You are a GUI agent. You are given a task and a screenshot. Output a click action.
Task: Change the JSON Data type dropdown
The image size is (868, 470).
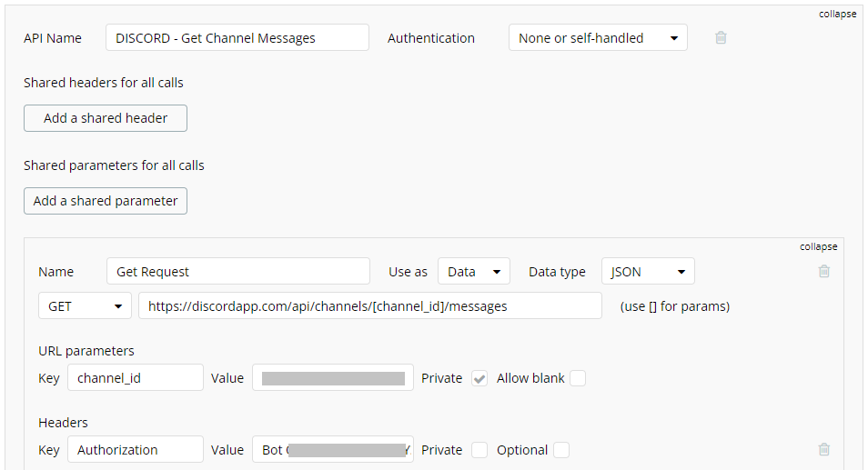coord(648,272)
